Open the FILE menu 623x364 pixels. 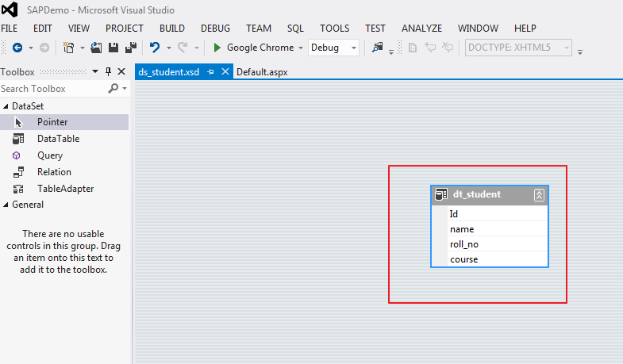[10, 29]
